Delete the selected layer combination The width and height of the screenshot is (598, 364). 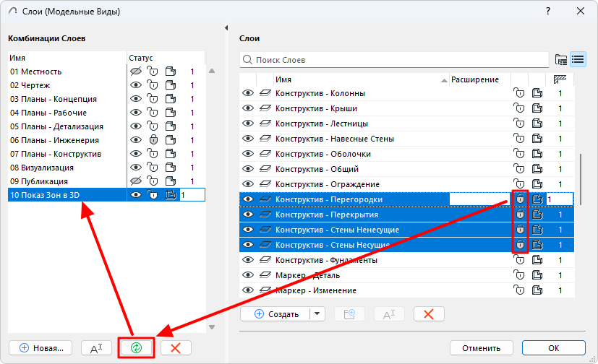coord(176,347)
